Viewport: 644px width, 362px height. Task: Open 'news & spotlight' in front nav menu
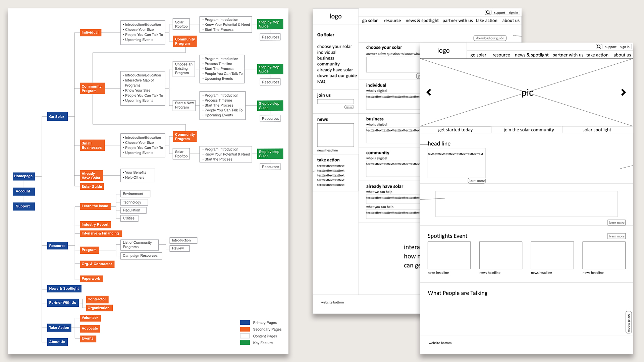pyautogui.click(x=532, y=55)
